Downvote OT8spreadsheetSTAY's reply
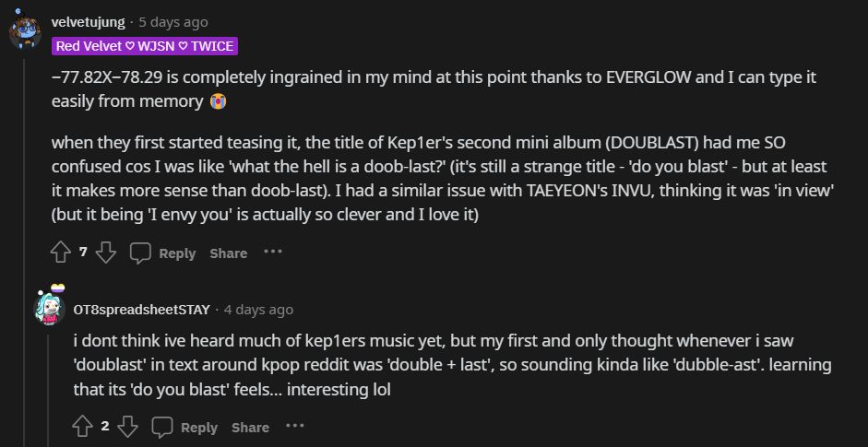868x447 pixels. (x=127, y=426)
